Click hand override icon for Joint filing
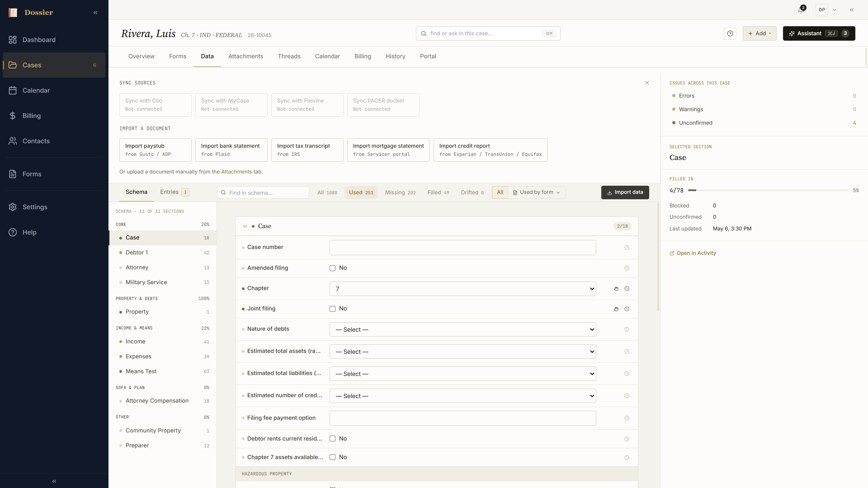The width and height of the screenshot is (868, 488). 616,309
